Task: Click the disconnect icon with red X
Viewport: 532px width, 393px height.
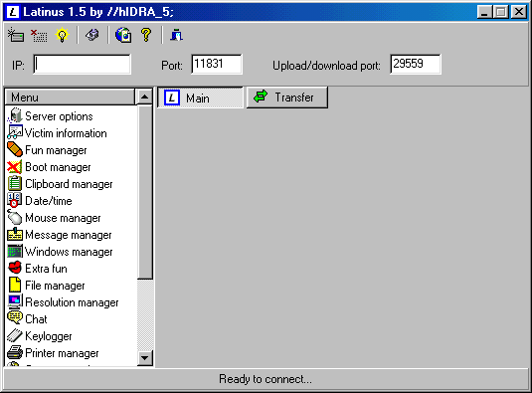Action: 39,35
